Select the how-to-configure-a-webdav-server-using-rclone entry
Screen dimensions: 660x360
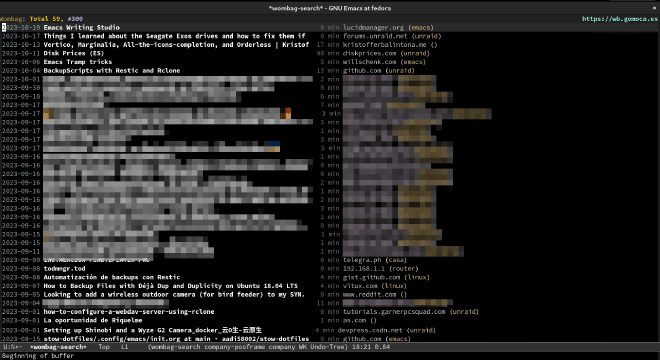tap(129, 312)
